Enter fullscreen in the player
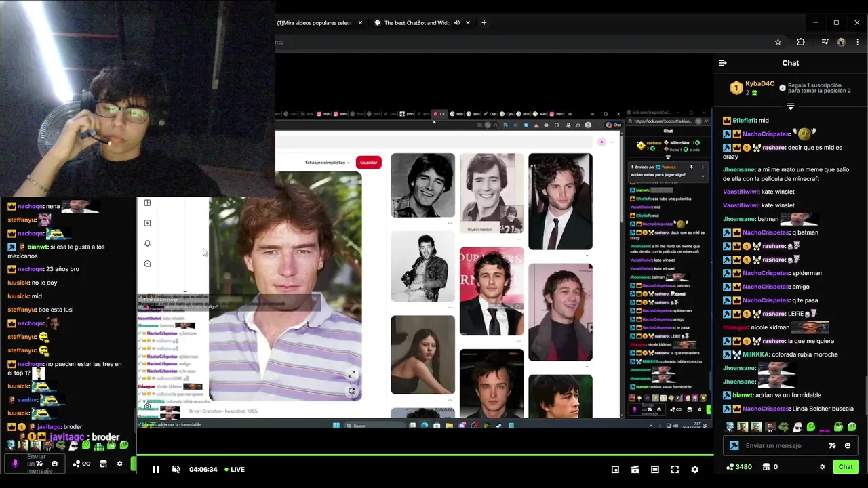This screenshot has height=488, width=868. coord(675,469)
